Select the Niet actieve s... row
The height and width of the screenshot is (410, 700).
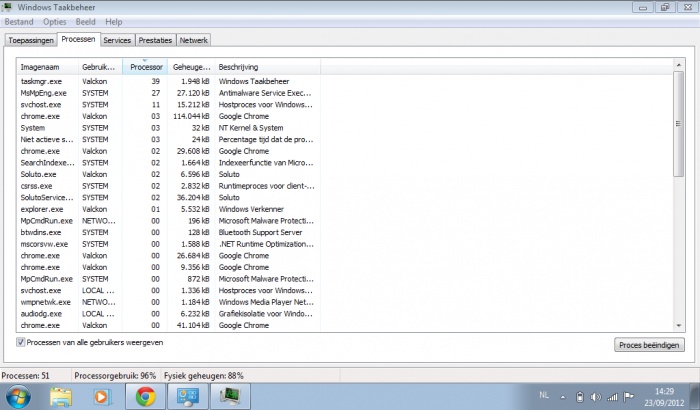pos(168,139)
